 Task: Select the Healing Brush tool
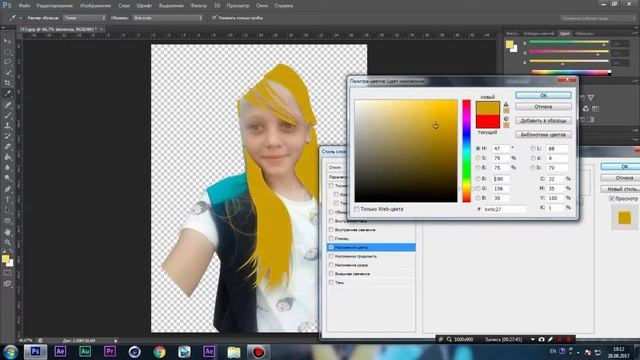click(7, 104)
